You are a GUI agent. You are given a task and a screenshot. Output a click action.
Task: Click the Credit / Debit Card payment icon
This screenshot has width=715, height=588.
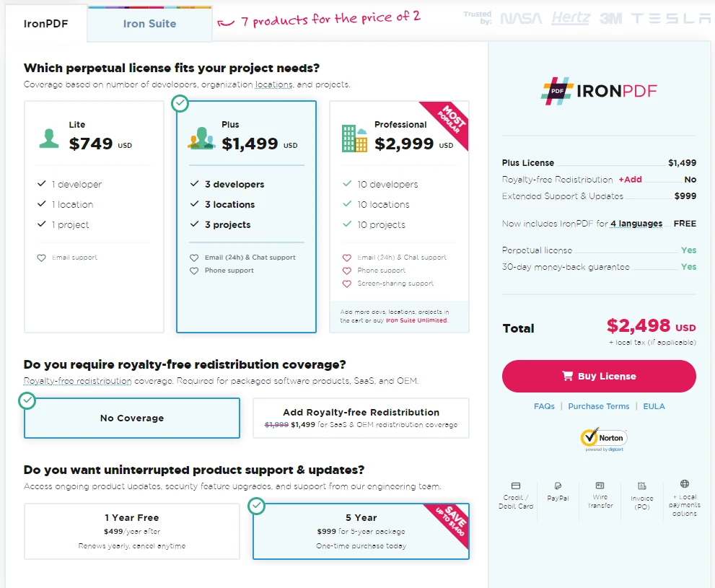[x=516, y=486]
